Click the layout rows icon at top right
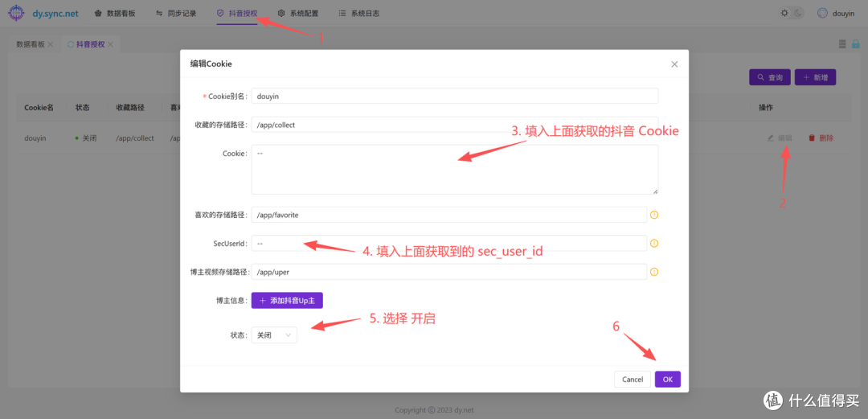This screenshot has height=419, width=868. (x=842, y=43)
